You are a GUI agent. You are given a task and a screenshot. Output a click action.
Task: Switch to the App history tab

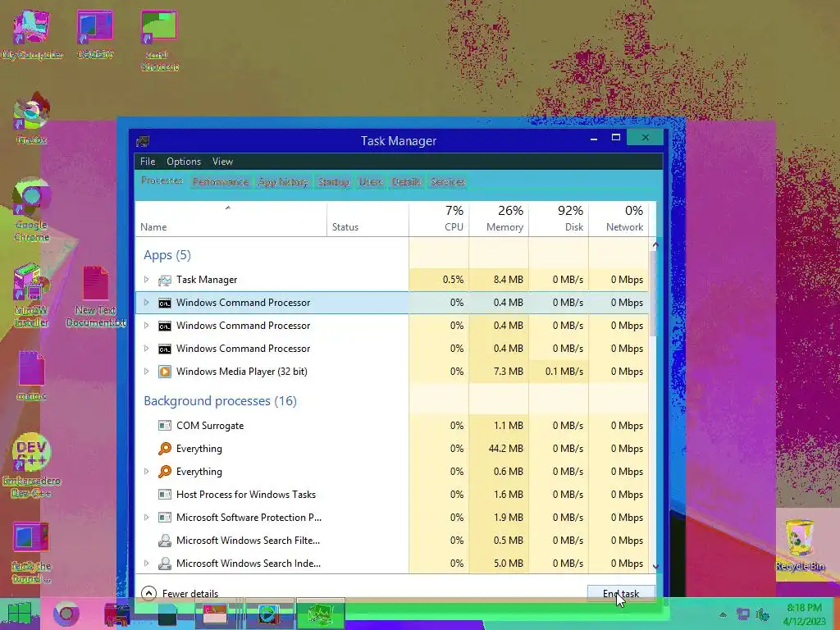pyautogui.click(x=283, y=182)
